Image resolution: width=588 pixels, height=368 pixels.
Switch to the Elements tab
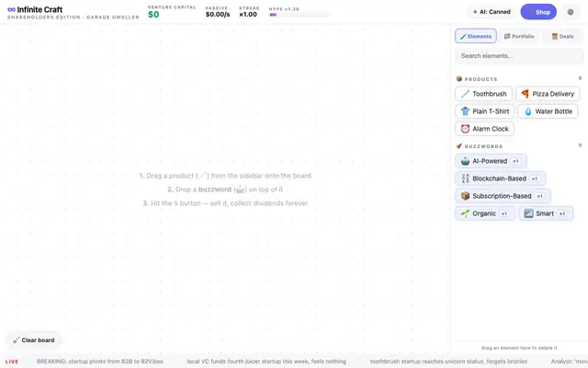coord(476,36)
